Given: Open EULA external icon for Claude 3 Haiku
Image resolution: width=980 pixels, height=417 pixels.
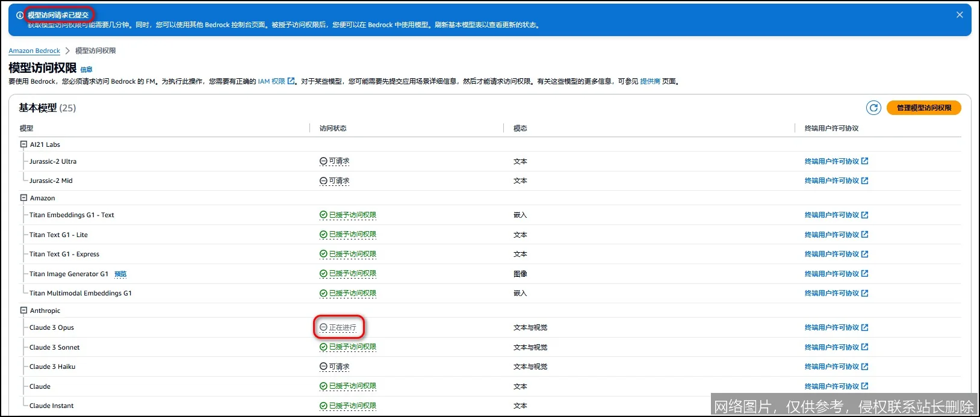Looking at the screenshot, I should 865,366.
